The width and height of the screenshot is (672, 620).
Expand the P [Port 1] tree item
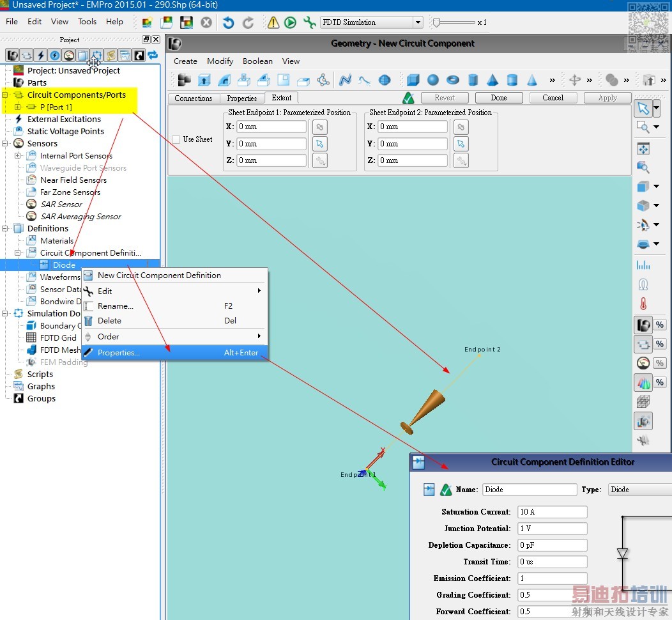[x=17, y=107]
